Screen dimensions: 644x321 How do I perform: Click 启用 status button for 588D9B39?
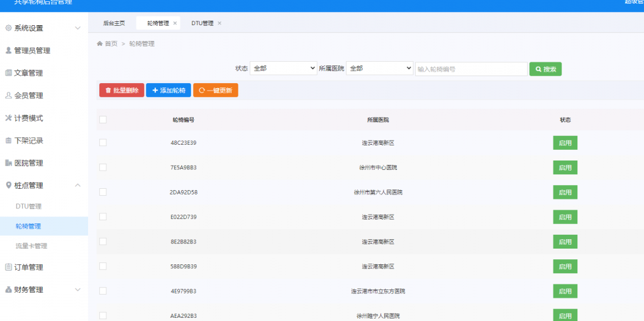[x=565, y=266]
